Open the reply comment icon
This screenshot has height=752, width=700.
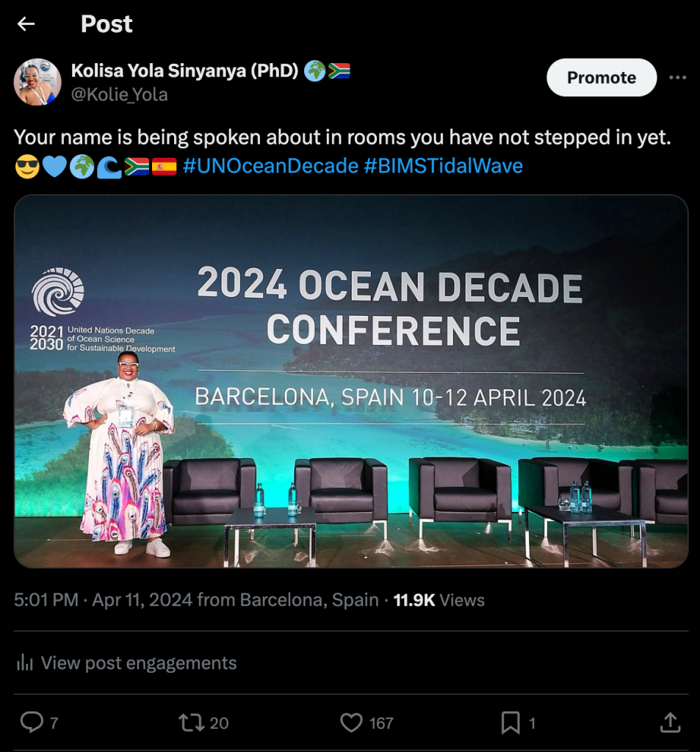[32, 723]
